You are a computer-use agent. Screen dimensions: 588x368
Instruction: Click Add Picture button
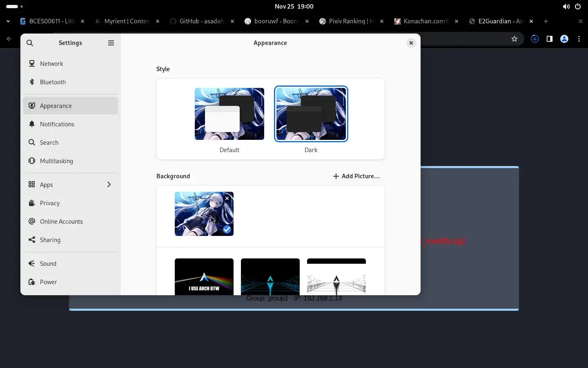pyautogui.click(x=356, y=176)
